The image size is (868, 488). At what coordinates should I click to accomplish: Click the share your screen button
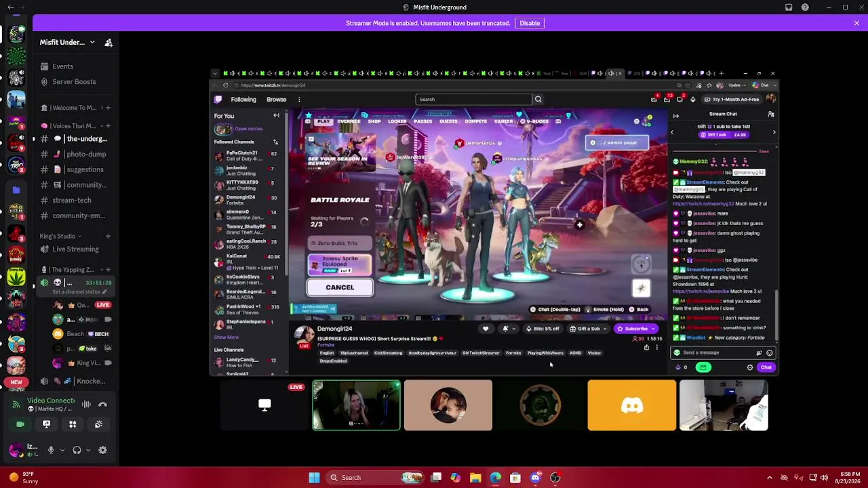[46, 424]
